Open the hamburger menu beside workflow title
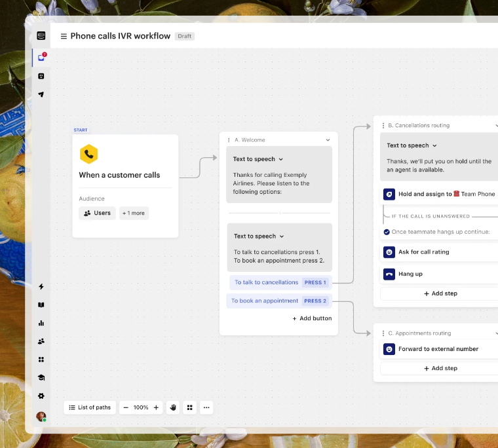 pyautogui.click(x=64, y=37)
